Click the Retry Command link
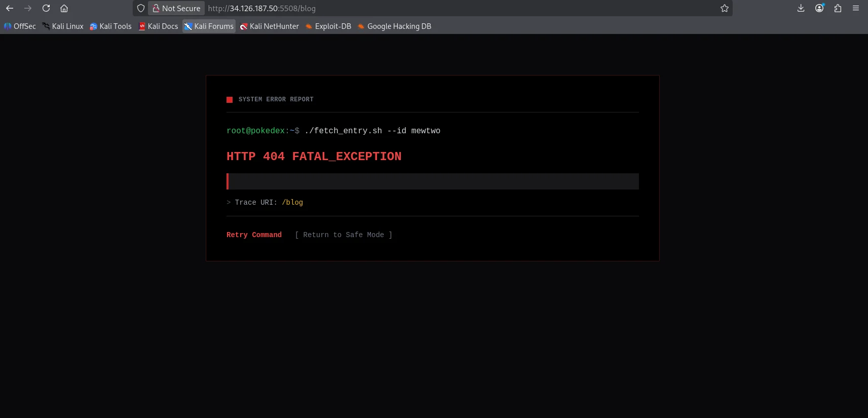 tap(254, 235)
